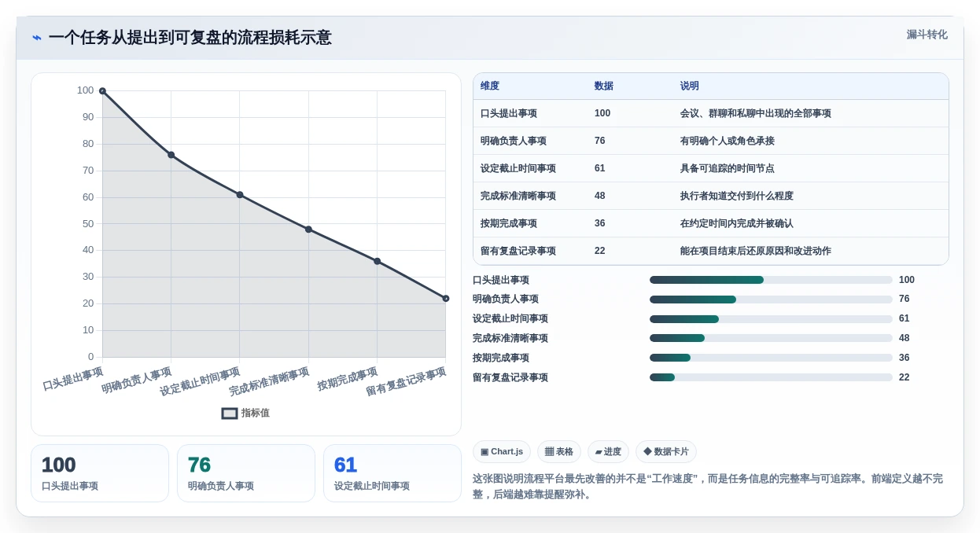Viewport: 980px width, 533px height.
Task: Click the dashboard title 一个任务从提出到可复盘的流程损耗示意
Action: pyautogui.click(x=190, y=38)
